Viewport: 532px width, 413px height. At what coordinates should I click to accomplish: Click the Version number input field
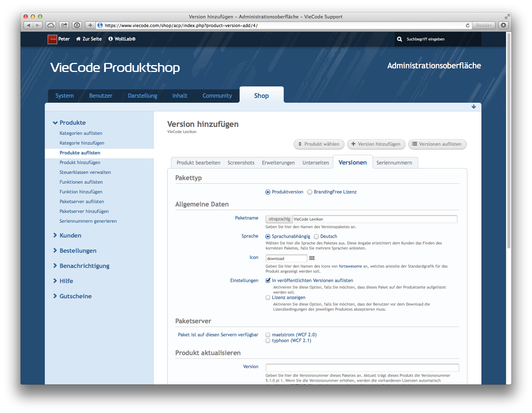pos(362,367)
